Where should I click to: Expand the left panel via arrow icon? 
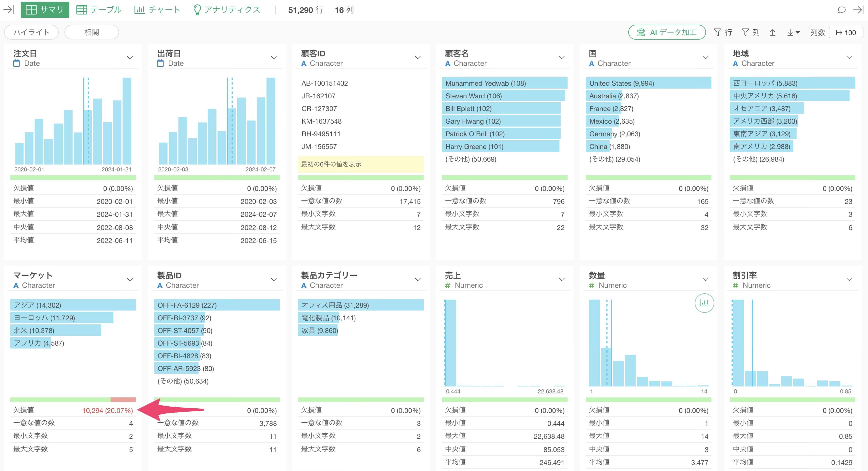[x=9, y=9]
